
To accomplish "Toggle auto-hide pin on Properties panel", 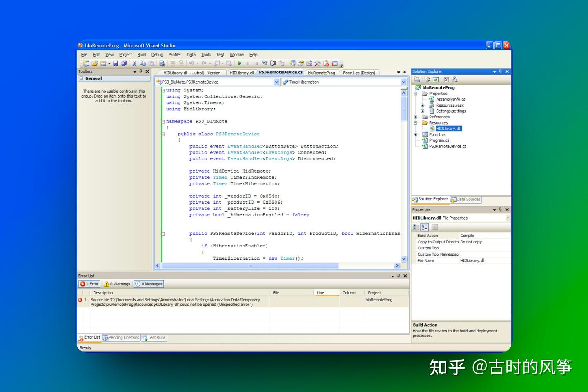I will point(501,209).
